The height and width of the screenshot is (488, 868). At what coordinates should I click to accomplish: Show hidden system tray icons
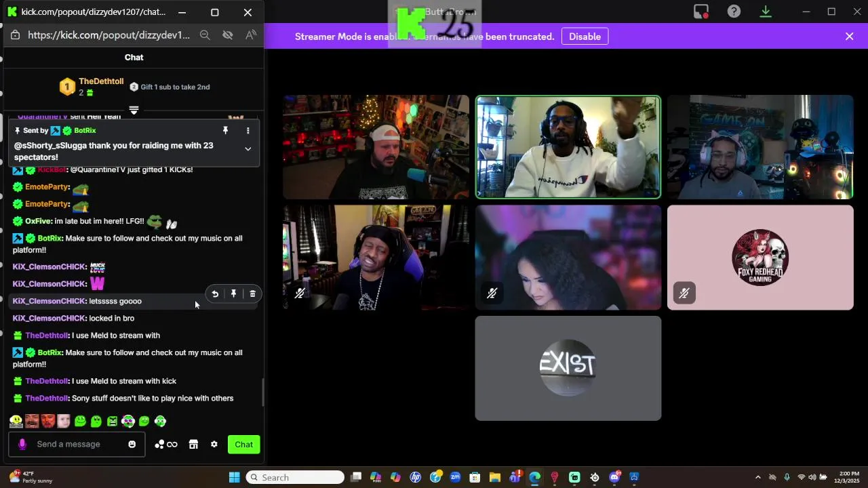(757, 477)
